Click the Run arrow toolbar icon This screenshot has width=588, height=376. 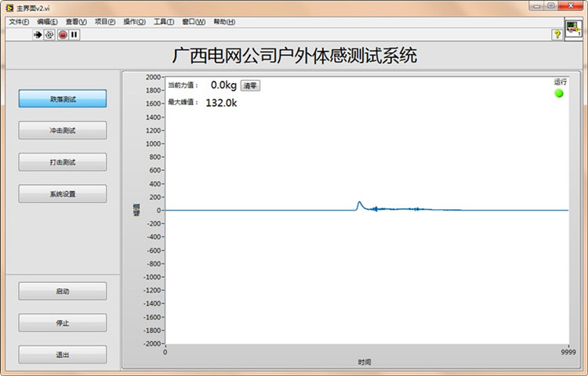pos(38,34)
